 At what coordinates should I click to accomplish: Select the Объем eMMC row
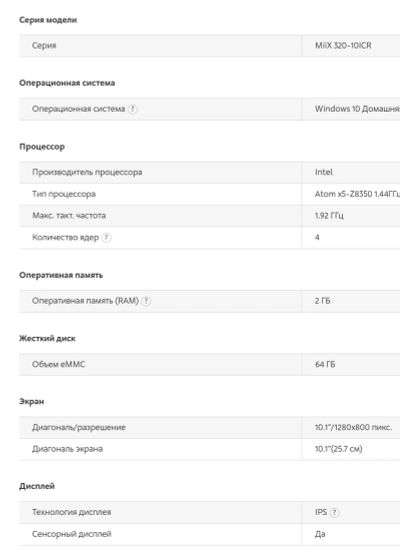pos(209,364)
